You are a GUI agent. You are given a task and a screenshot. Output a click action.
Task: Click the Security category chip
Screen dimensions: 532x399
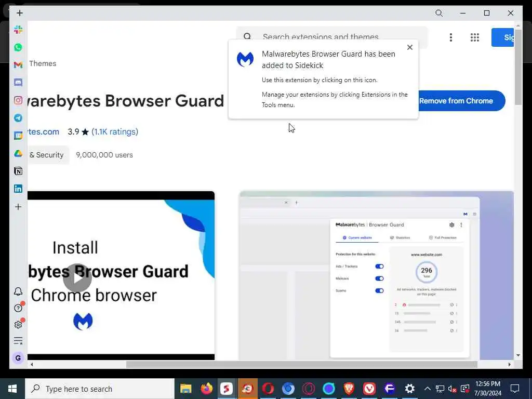point(48,155)
